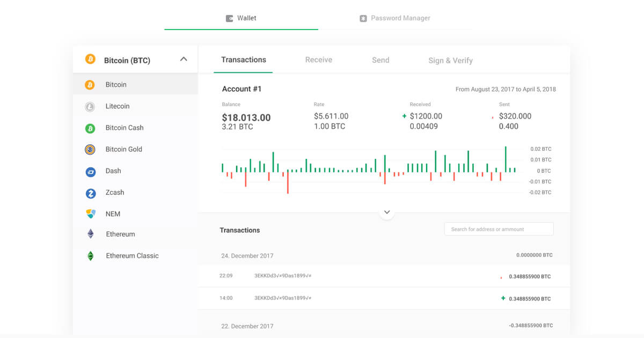This screenshot has width=644, height=338.
Task: Click the Account #1 heading
Action: pos(241,89)
